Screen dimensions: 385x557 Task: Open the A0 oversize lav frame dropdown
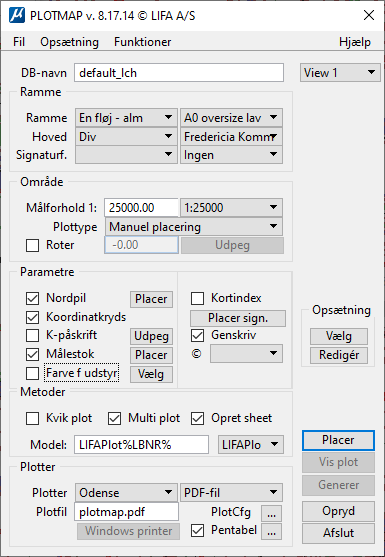tap(231, 118)
